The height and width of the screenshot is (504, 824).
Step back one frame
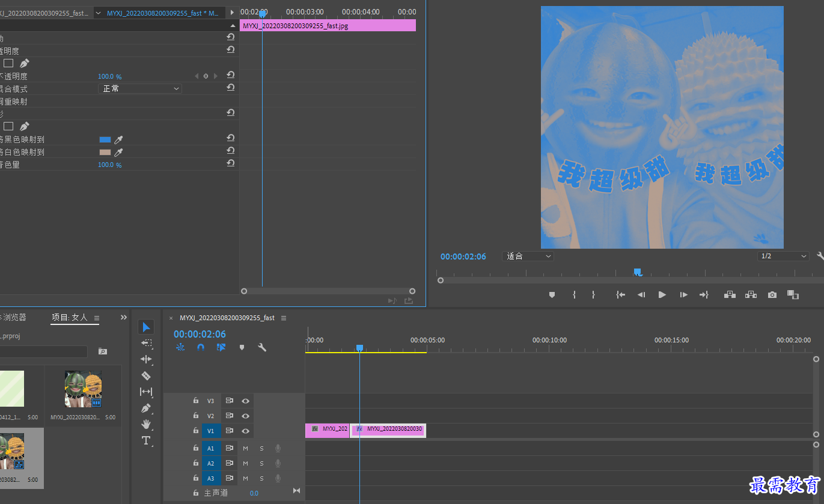click(x=641, y=295)
